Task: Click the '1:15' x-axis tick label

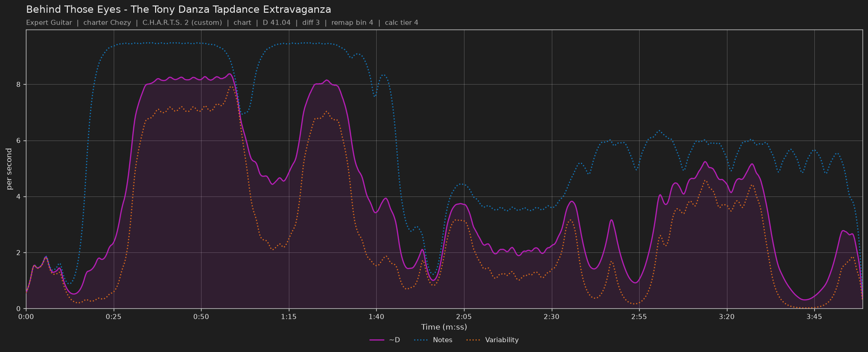Action: pos(289,317)
